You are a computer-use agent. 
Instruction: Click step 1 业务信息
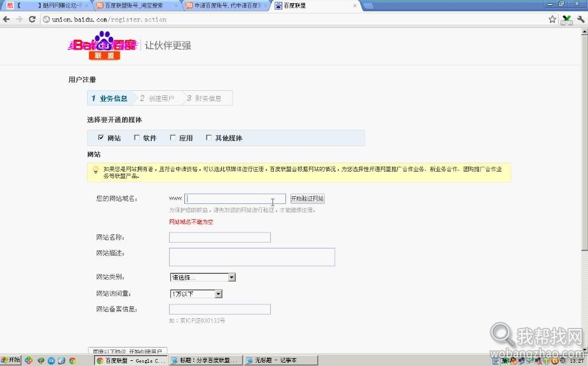[x=109, y=98]
